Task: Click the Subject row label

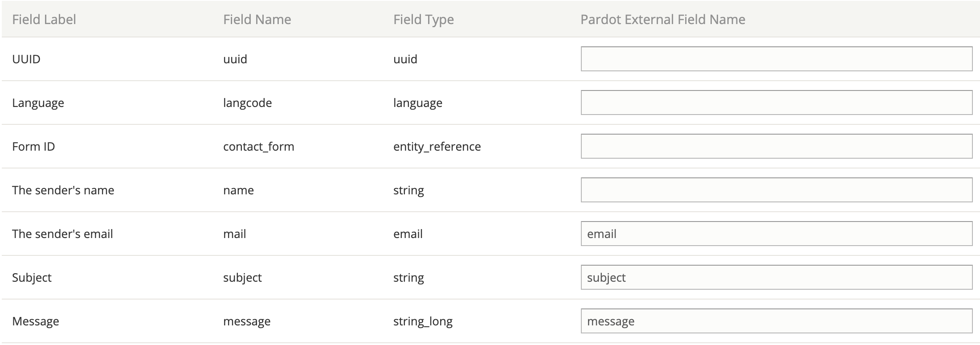Action: [32, 277]
